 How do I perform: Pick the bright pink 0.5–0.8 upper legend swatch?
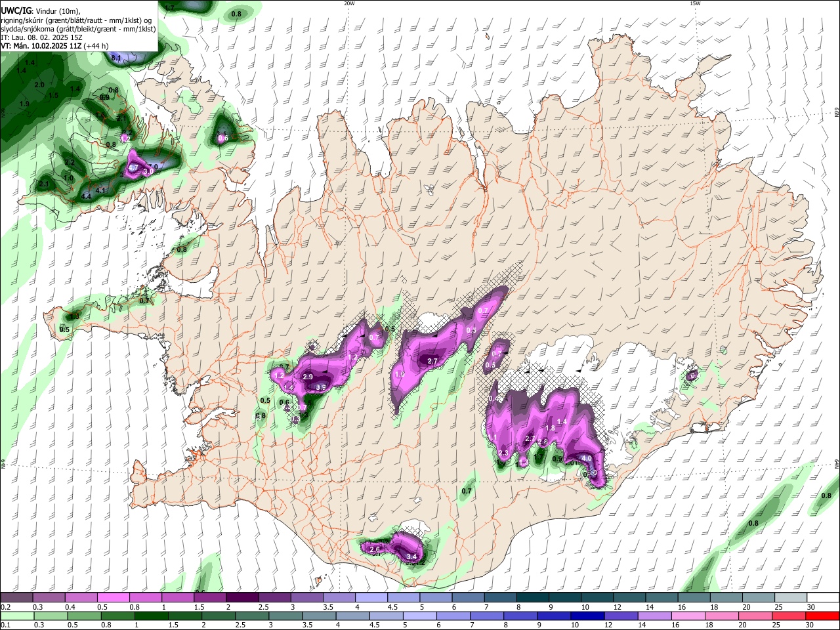click(113, 598)
